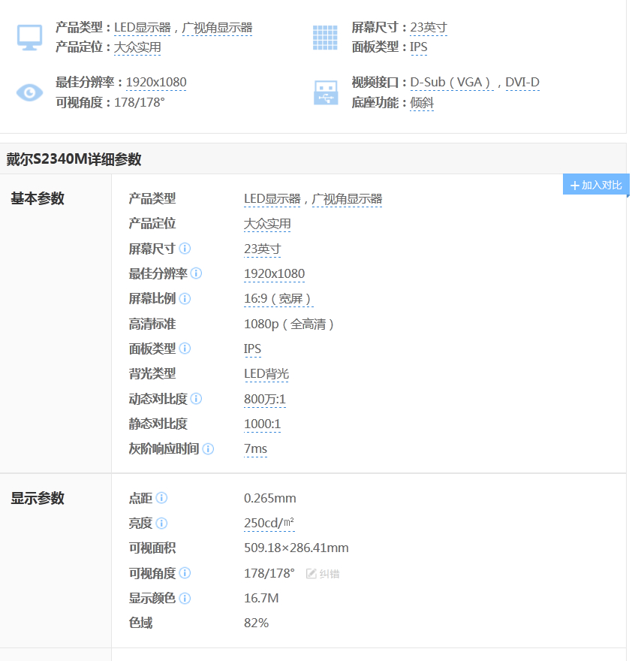Click 背光类型 row label
Viewport: 644px width, 661px height.
coord(152,373)
